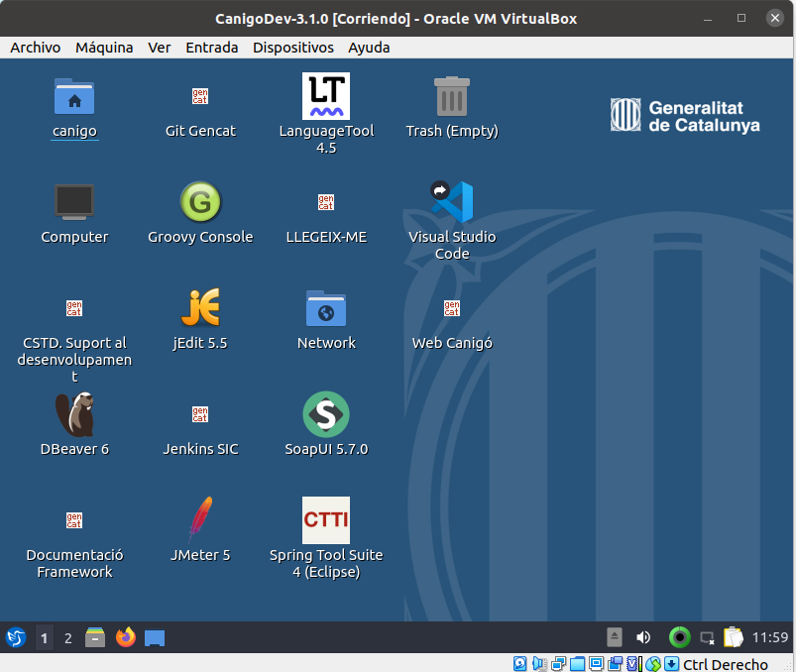Open the Git Gencat desktop shortcut
This screenshot has height=672, width=796.
(200, 96)
